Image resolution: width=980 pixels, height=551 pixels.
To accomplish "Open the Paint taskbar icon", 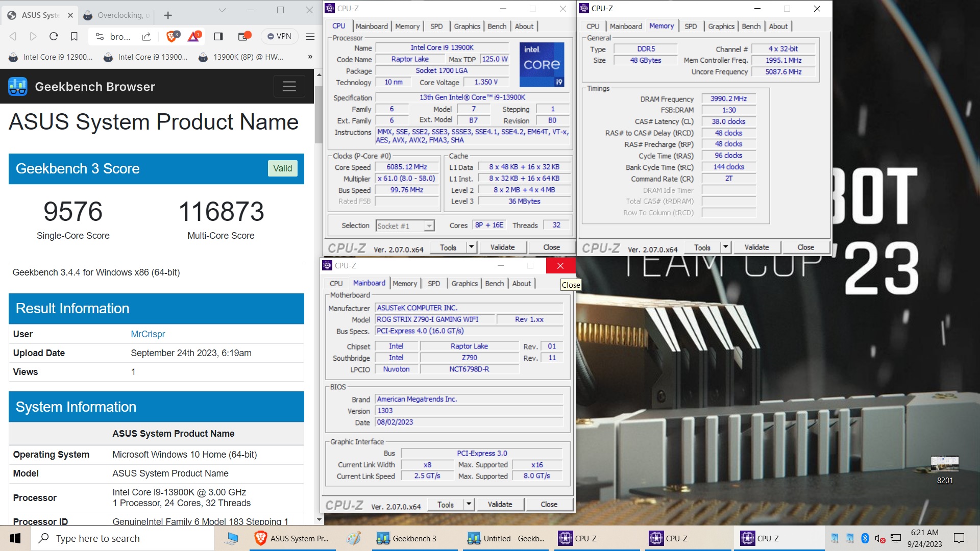I will 353,538.
